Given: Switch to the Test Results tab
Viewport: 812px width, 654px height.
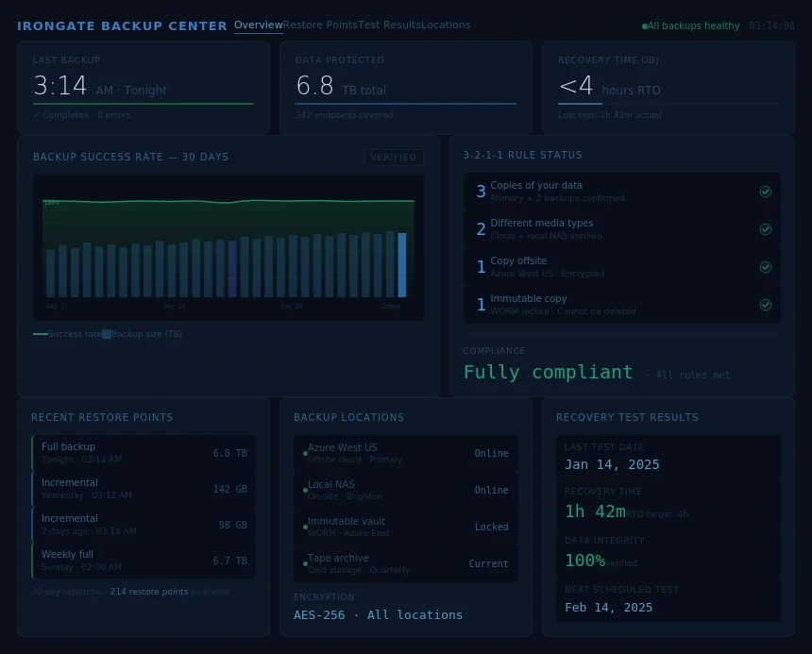Looking at the screenshot, I should (x=390, y=25).
